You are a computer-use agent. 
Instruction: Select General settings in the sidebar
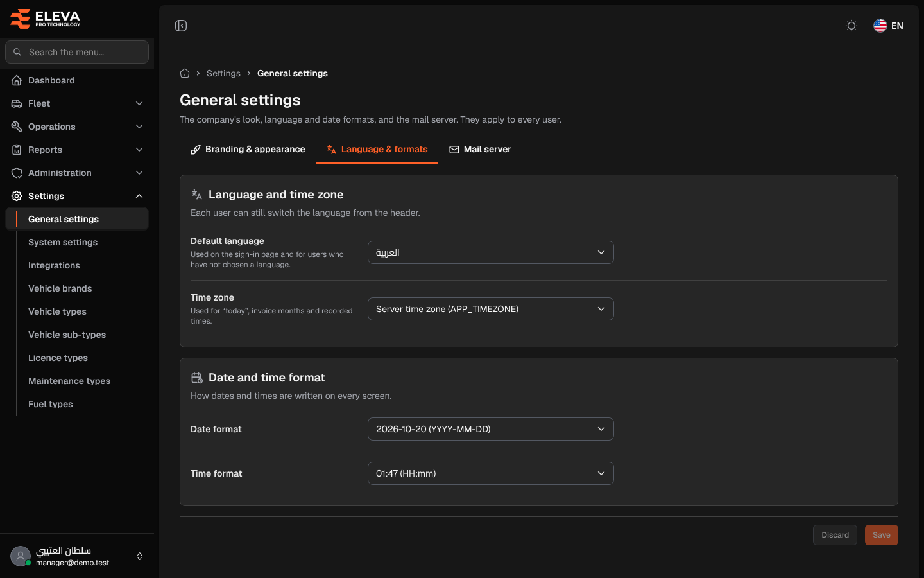(77, 219)
